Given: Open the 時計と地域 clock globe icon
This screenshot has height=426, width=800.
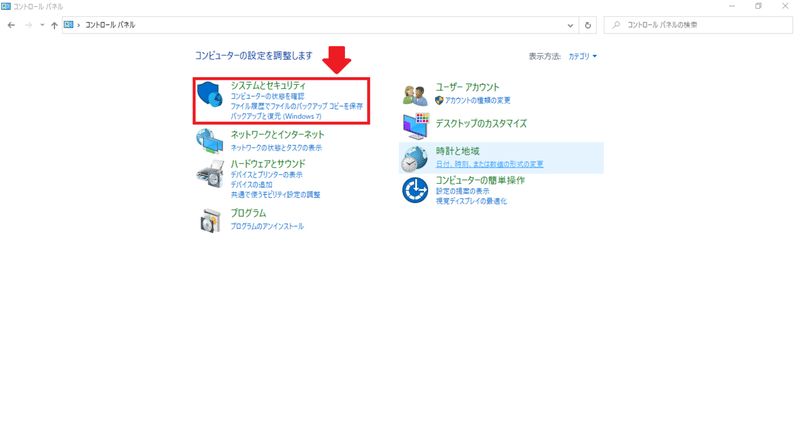Looking at the screenshot, I should (414, 159).
